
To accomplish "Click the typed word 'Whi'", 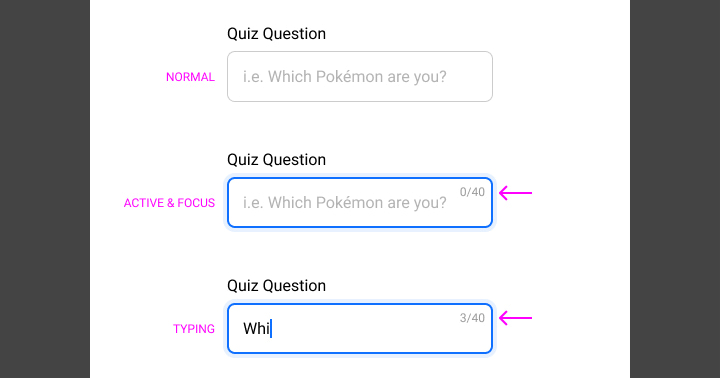I will point(256,328).
